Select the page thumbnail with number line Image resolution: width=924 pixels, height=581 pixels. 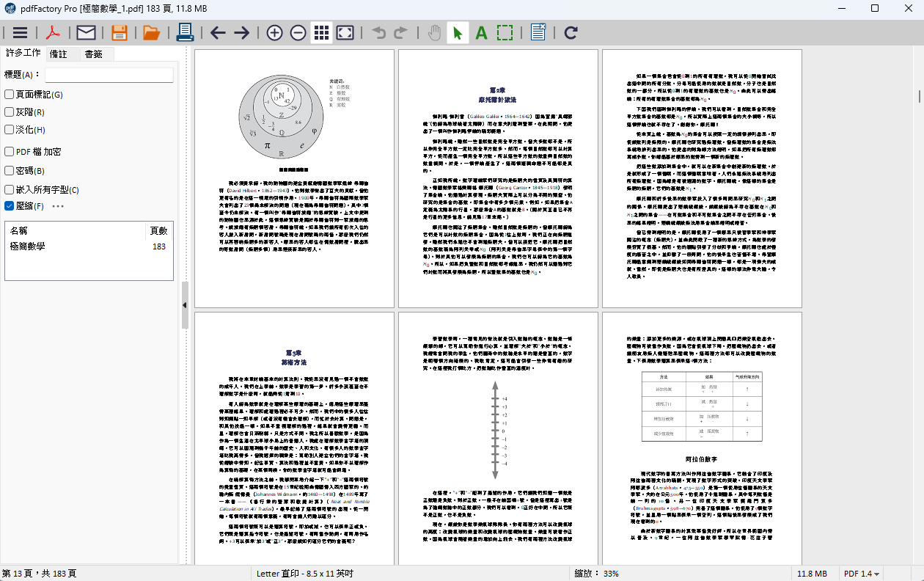click(x=497, y=439)
